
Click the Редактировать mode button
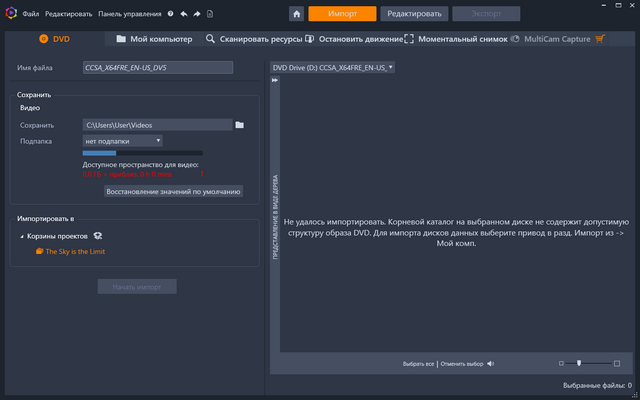pos(414,14)
